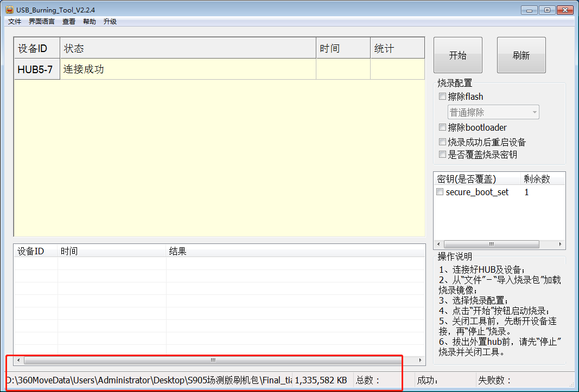Screen dimensions: 579x392
Task: Toggle 烧录成功后重启设备 checkbox
Action: 443,142
